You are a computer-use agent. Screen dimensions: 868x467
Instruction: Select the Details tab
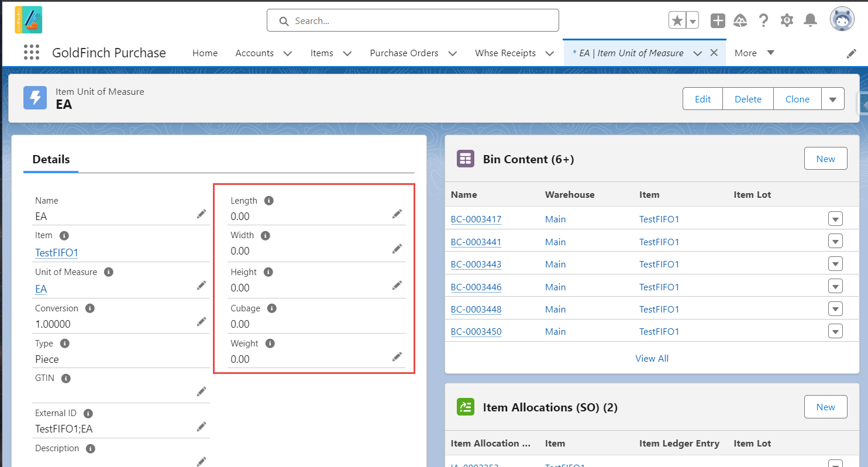click(51, 159)
